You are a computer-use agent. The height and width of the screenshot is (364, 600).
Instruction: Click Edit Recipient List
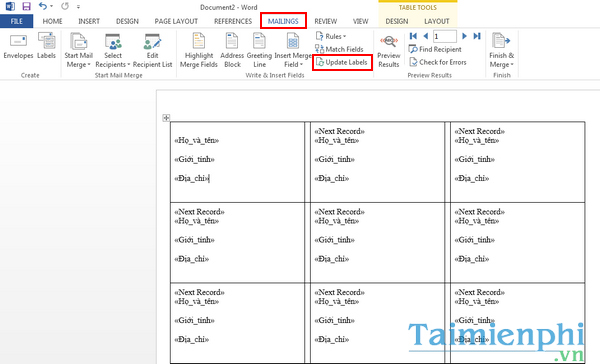pyautogui.click(x=153, y=51)
